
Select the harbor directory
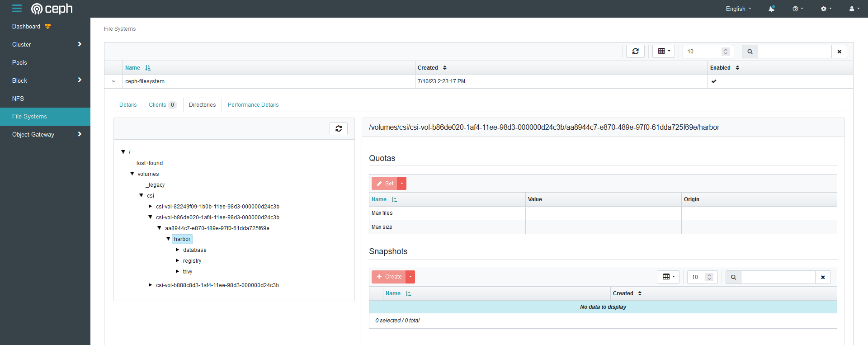(182, 239)
